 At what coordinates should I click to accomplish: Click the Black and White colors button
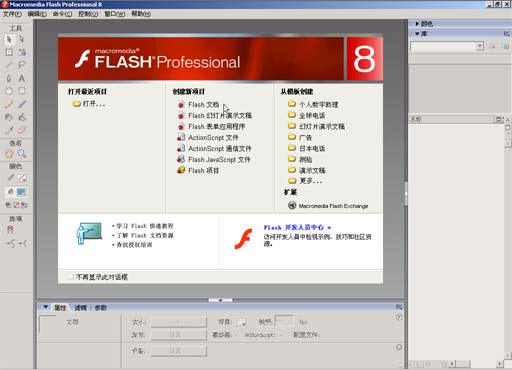9,205
